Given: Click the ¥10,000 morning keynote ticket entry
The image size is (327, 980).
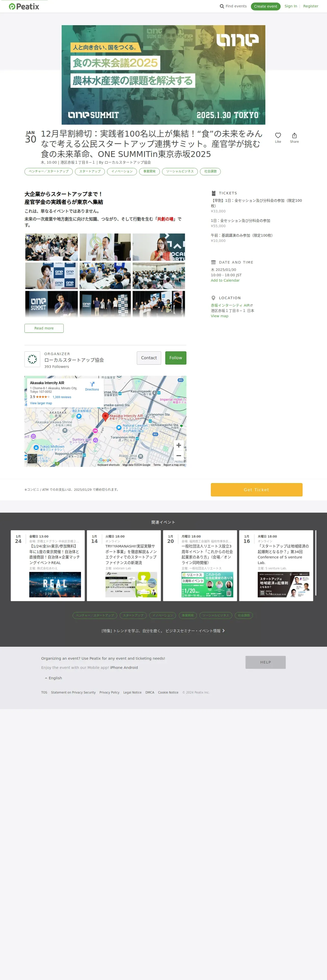Looking at the screenshot, I should (x=256, y=238).
